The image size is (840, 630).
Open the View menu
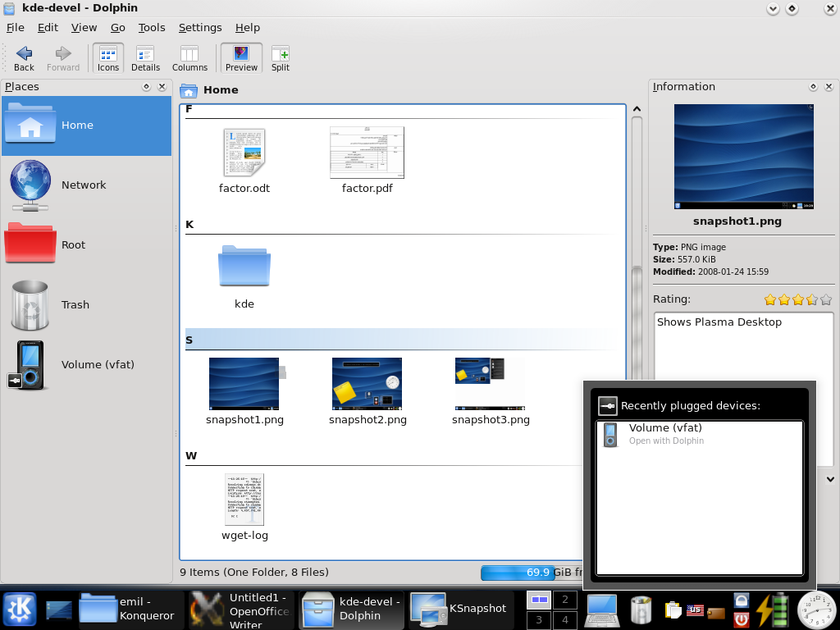(x=84, y=28)
